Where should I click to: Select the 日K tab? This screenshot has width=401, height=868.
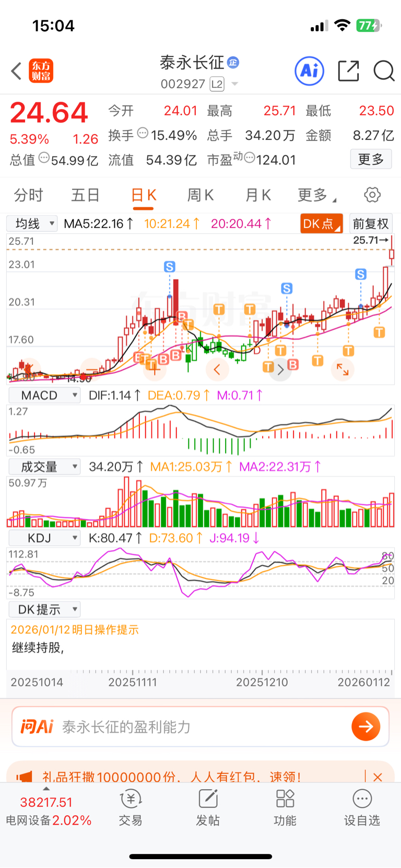143,195
